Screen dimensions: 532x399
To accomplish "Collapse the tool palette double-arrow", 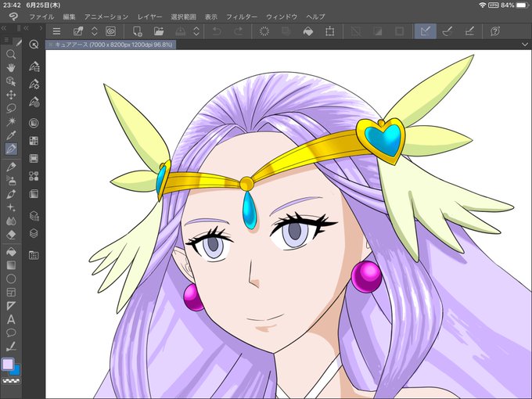I will coord(4,28).
